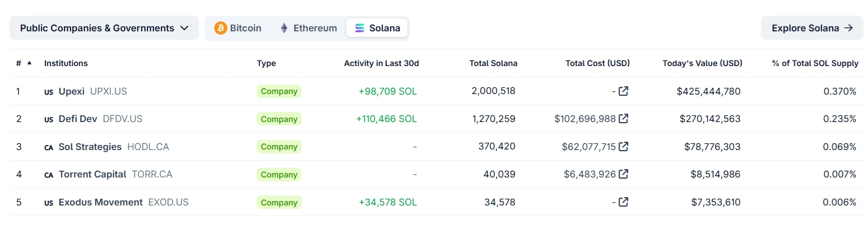Click +98,709 SOL activity value
Viewport: 868px width, 229px height.
pos(388,91)
